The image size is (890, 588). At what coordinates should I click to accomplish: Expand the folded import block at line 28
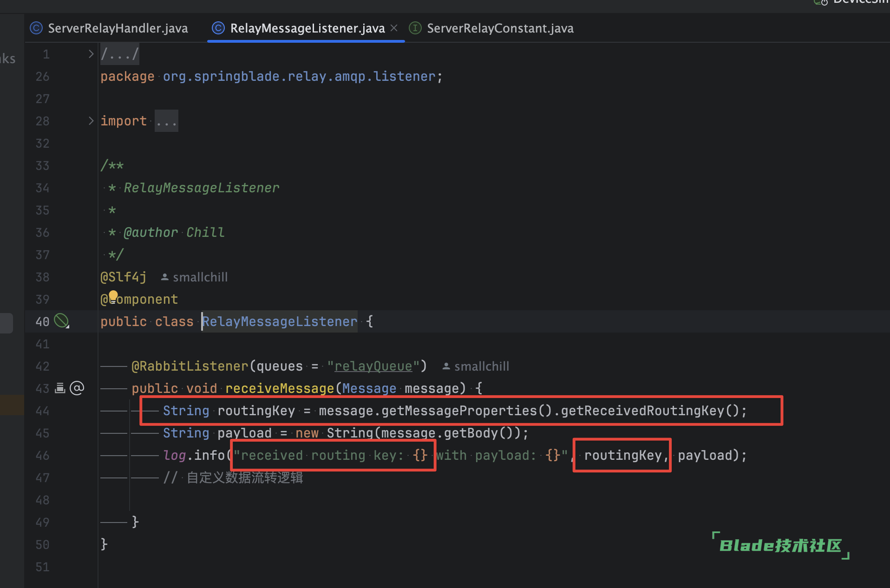pyautogui.click(x=91, y=121)
